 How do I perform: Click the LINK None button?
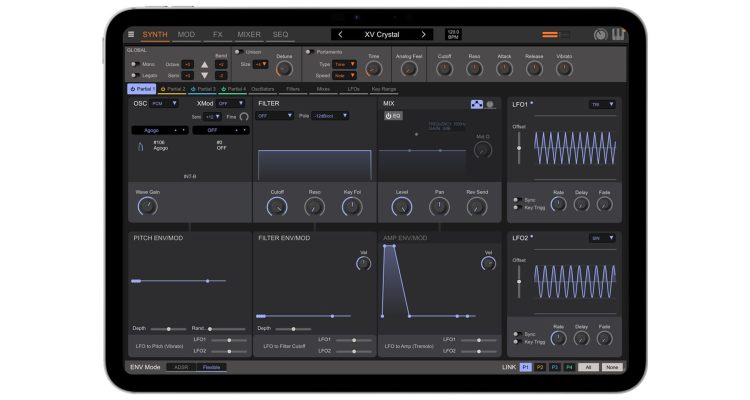[612, 367]
